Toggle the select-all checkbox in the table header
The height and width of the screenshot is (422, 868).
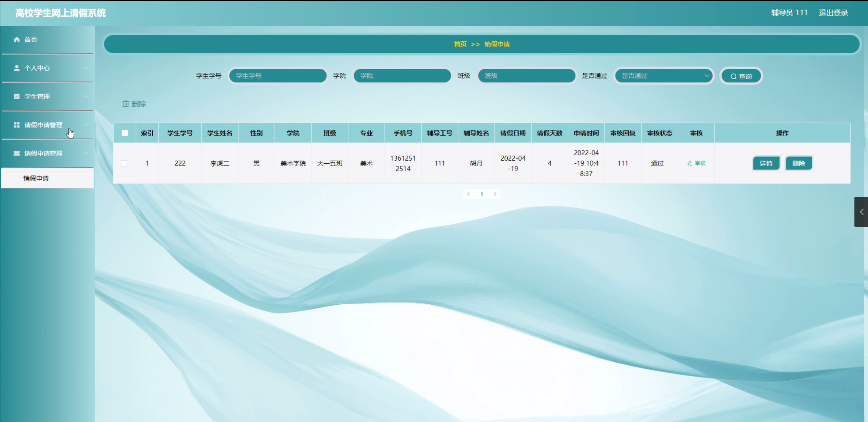click(x=125, y=133)
